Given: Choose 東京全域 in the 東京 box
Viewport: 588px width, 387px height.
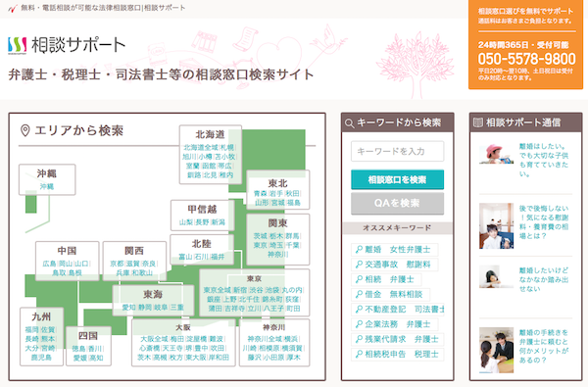Looking at the screenshot, I should point(218,290).
